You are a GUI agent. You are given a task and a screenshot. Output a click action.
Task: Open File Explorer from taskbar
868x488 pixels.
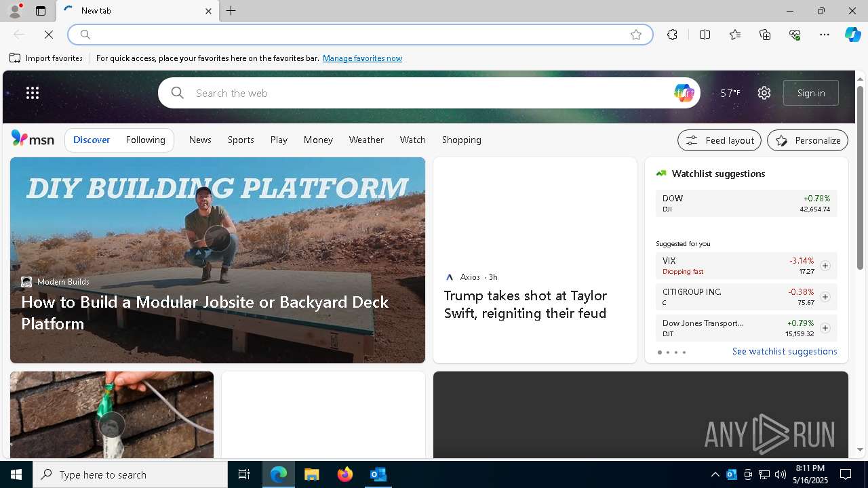(312, 474)
